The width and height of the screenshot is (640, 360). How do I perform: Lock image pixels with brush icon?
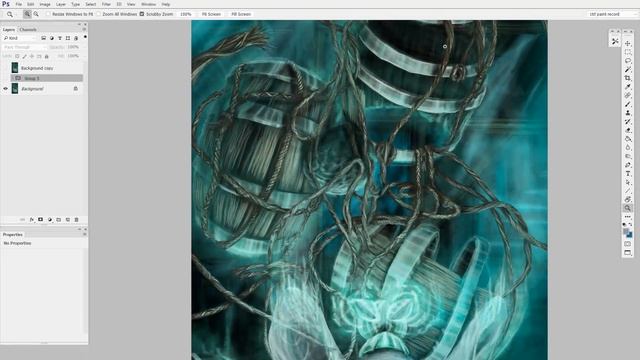click(24, 56)
